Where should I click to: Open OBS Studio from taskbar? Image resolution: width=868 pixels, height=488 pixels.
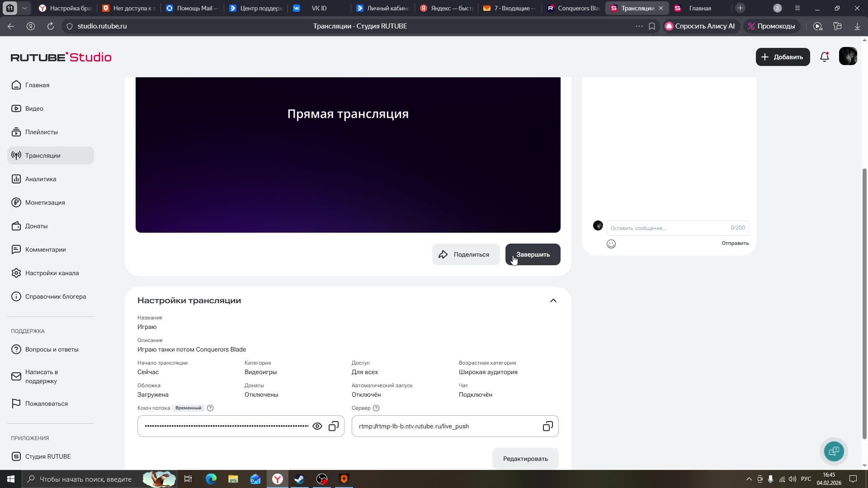[322, 479]
